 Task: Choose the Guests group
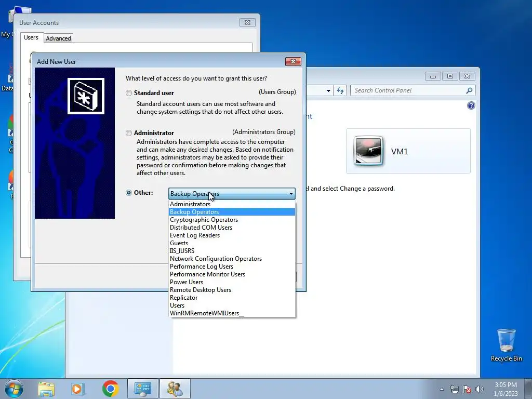tap(232, 243)
